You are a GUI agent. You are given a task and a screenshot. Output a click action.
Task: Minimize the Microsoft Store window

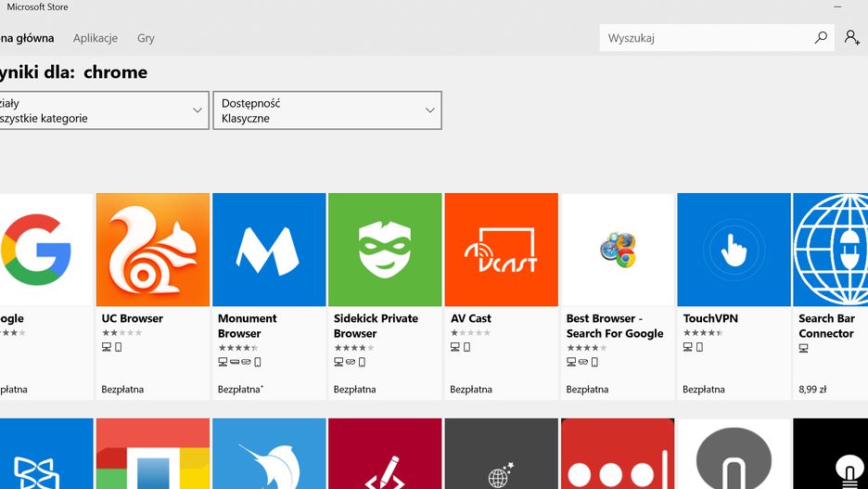coord(837,7)
